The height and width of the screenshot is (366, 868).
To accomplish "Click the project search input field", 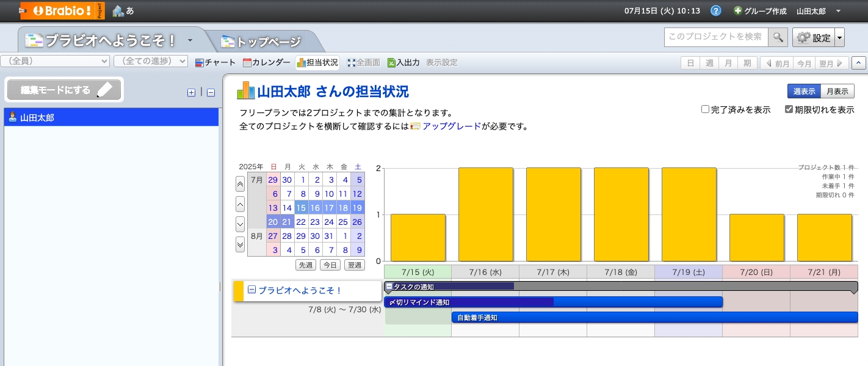I will 715,37.
